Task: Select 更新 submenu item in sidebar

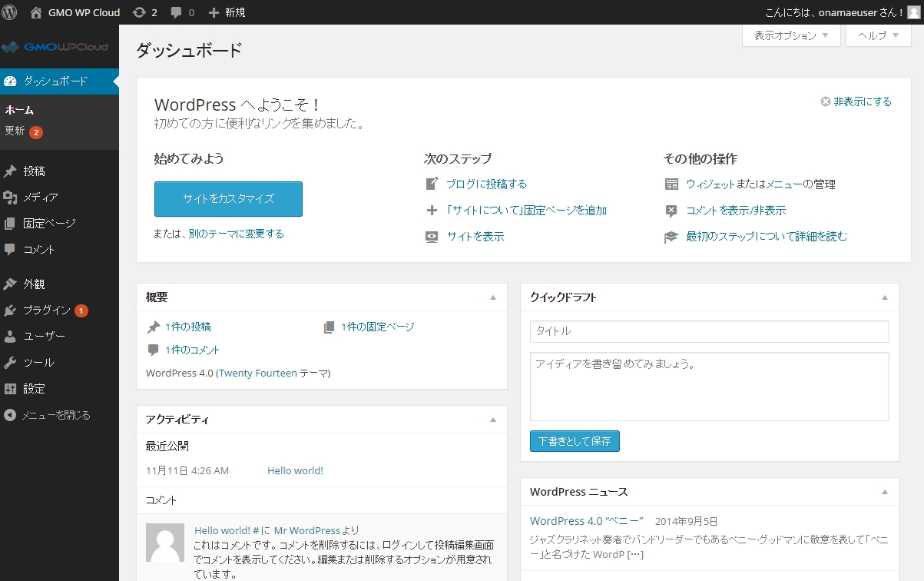Action: [15, 131]
